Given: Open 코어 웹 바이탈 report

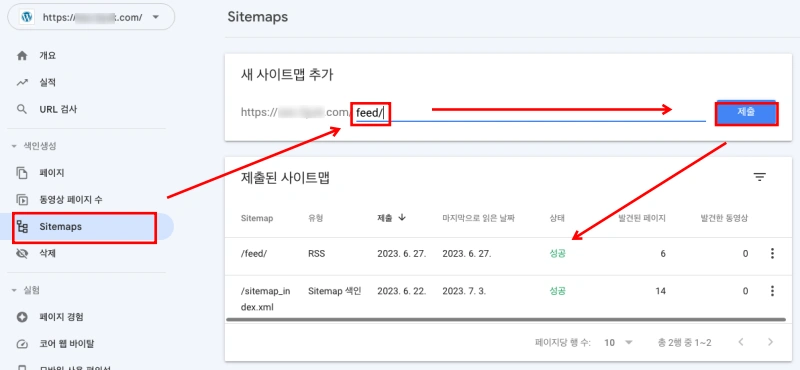Looking at the screenshot, I should pyautogui.click(x=66, y=344).
